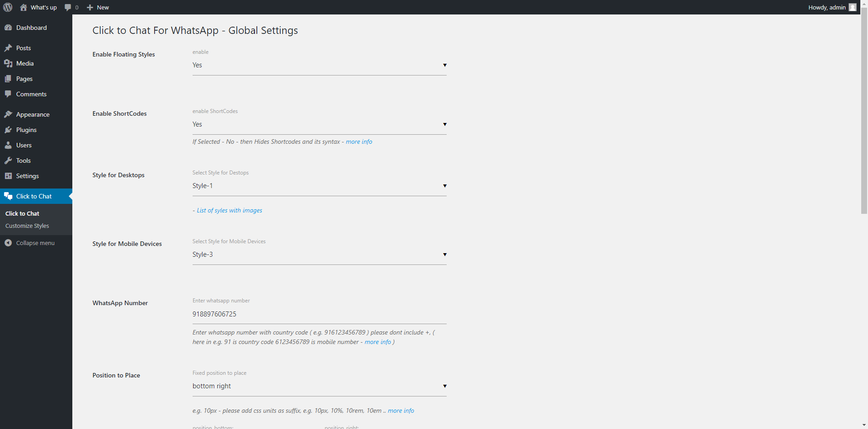Click the Comments bubble icon in sidebar

pyautogui.click(x=8, y=94)
